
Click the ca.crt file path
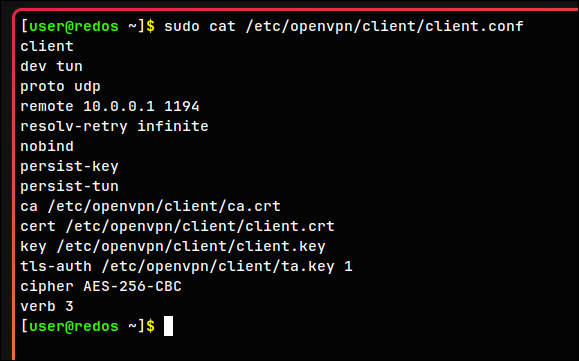164,207
